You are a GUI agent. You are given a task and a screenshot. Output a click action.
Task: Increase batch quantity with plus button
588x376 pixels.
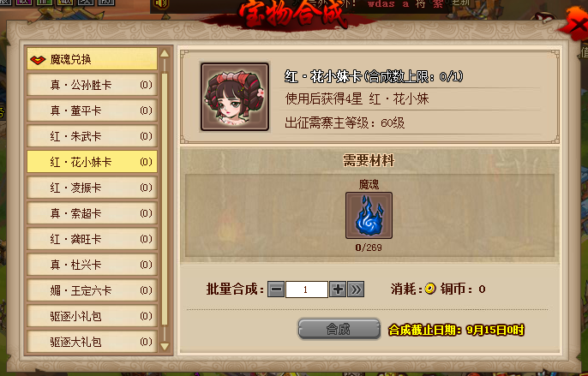click(x=338, y=289)
